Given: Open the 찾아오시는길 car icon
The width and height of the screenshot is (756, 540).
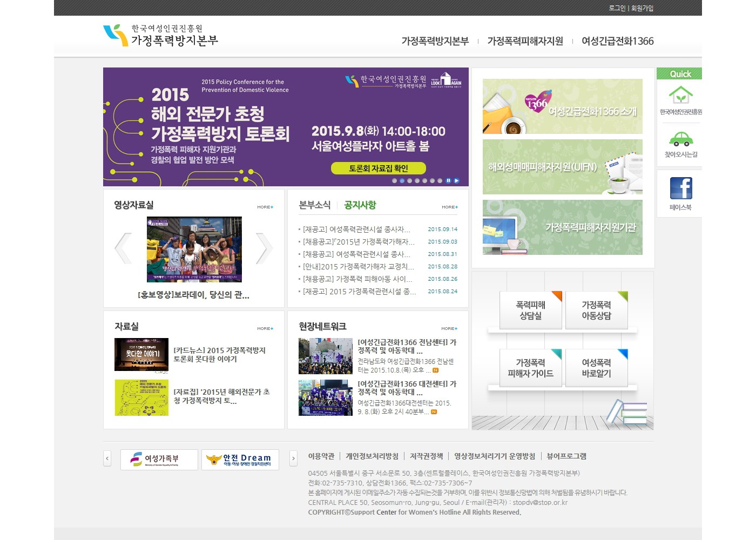Looking at the screenshot, I should (x=680, y=139).
